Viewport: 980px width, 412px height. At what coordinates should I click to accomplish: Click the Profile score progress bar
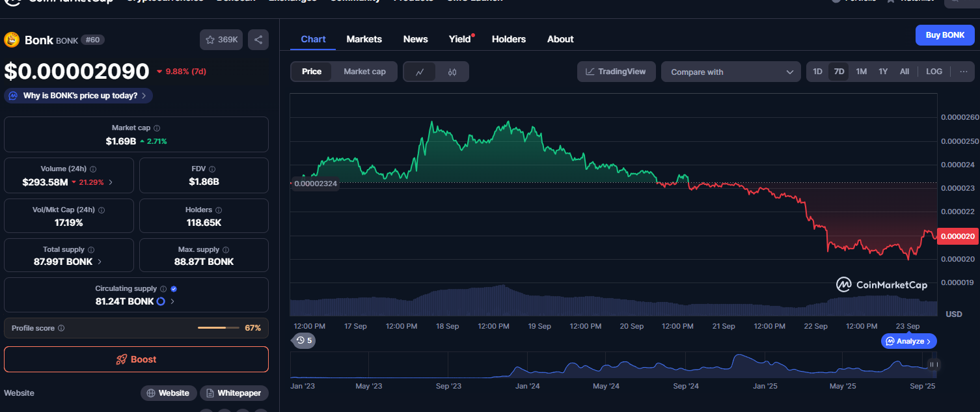(219, 328)
